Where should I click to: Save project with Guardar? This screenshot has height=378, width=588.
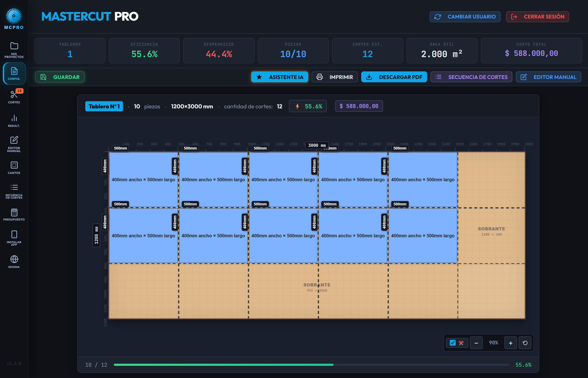pyautogui.click(x=60, y=77)
